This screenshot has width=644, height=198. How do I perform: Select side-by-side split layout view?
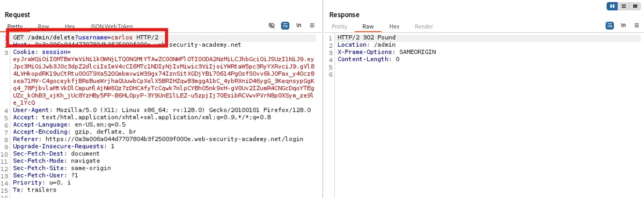pos(612,6)
